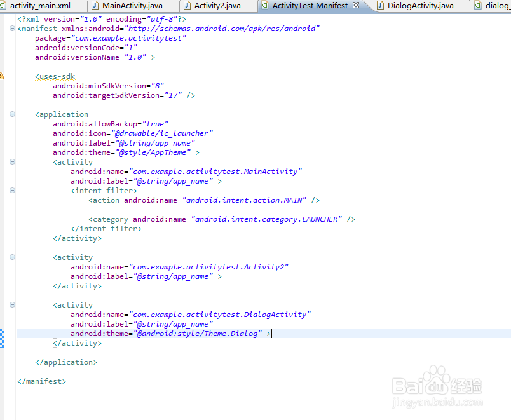The height and width of the screenshot is (420, 511).
Task: Collapse the MainActivity activity fold marker
Action: point(12,161)
